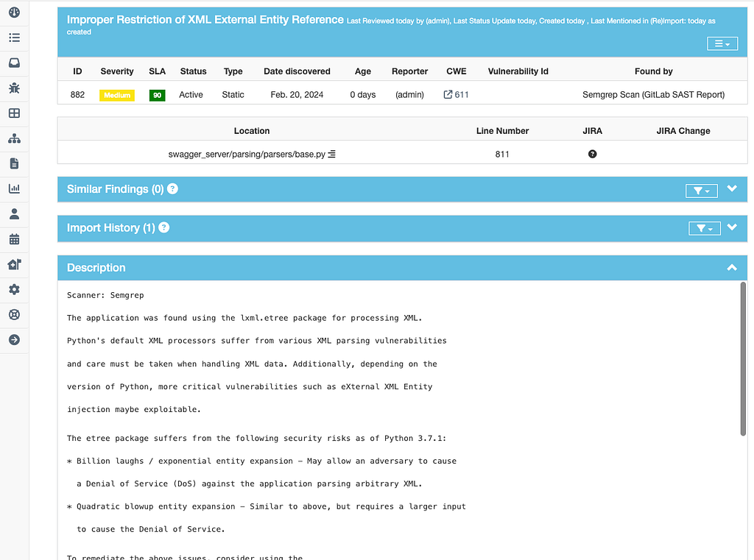Click the Static type value

coord(233,95)
